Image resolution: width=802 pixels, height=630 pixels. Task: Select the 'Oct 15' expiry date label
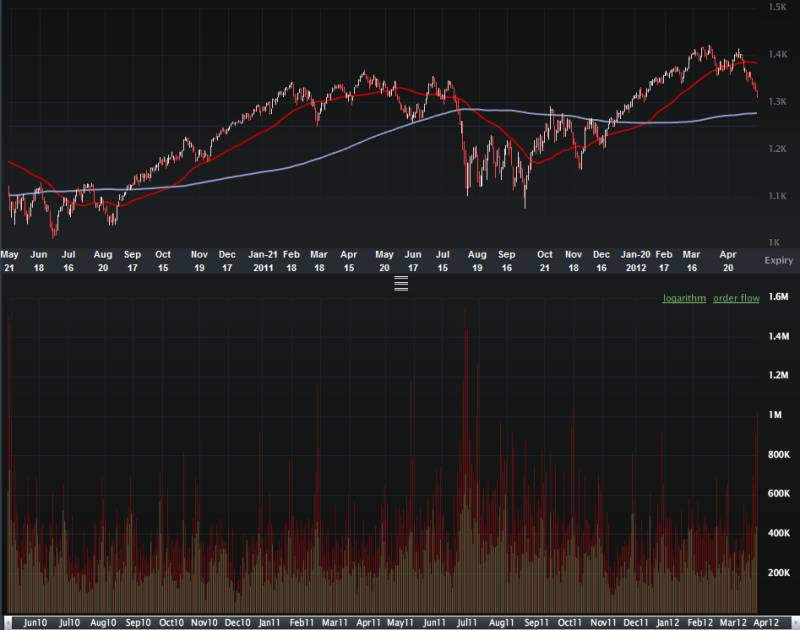click(163, 261)
